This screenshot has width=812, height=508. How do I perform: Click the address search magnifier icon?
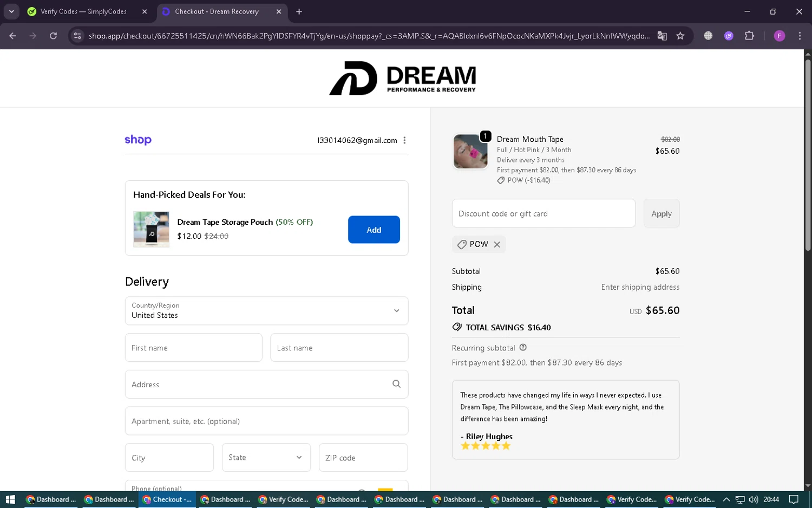[396, 384]
